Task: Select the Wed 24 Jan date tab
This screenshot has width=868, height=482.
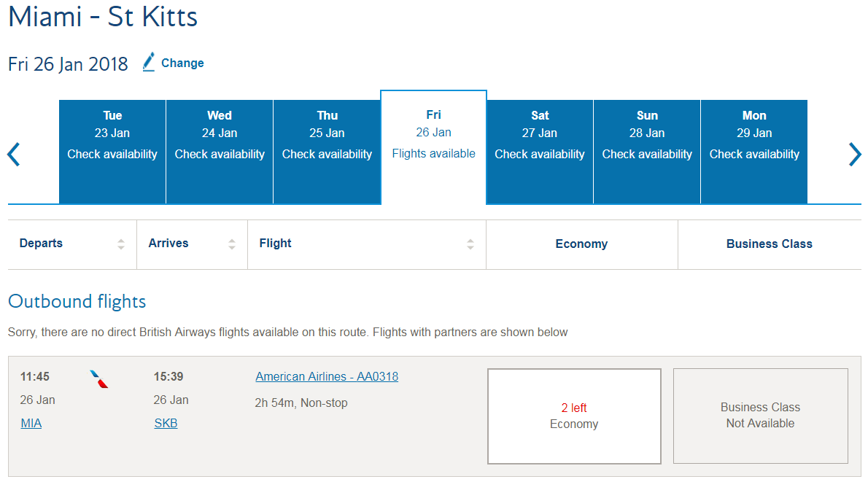Action: tap(220, 152)
